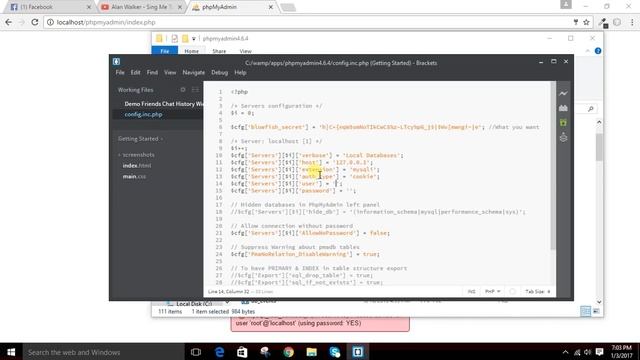
Task: Click the linting status circle in status bar
Action: point(512,291)
